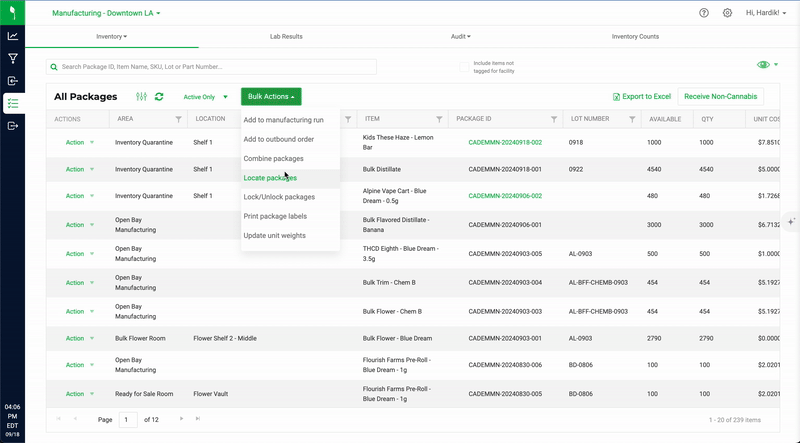The height and width of the screenshot is (443, 800).
Task: Open the Audit tab menu
Action: [461, 37]
